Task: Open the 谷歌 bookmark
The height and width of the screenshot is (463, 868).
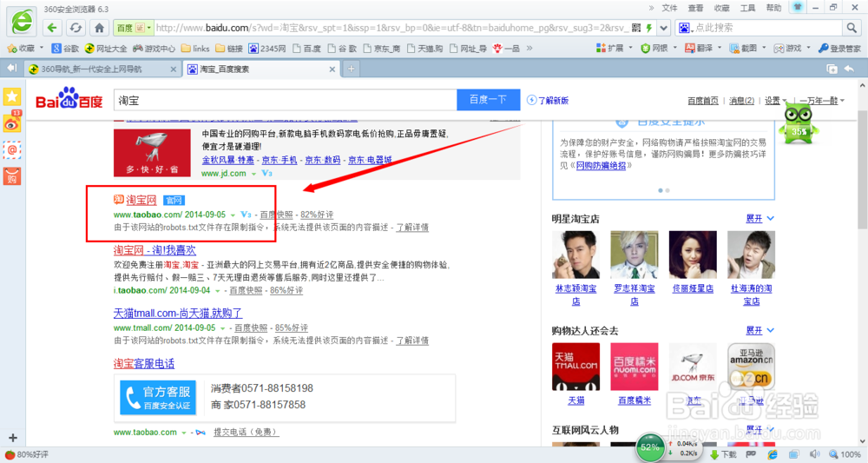Action: (x=65, y=49)
